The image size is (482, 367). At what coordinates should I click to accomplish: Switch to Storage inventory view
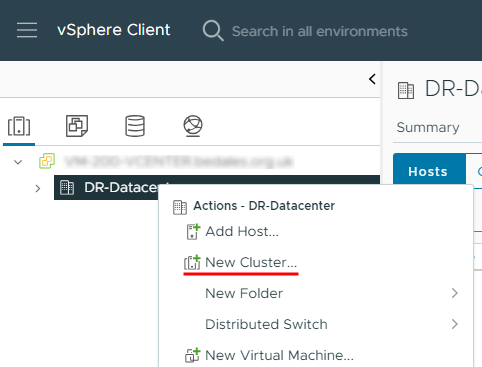click(x=135, y=126)
